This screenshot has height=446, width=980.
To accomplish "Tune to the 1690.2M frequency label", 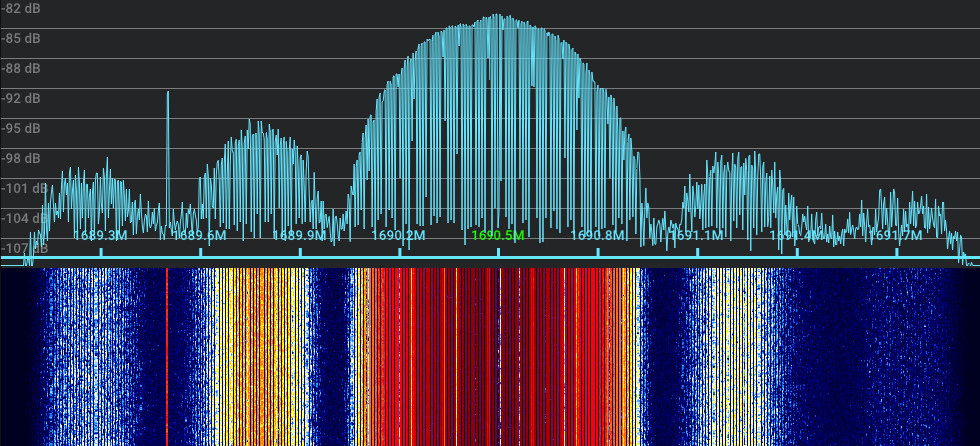I will point(398,236).
